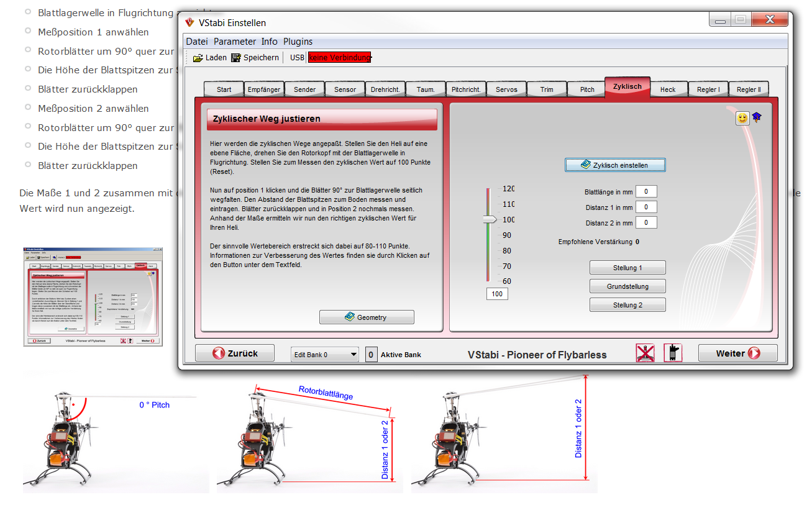Click the USB label in toolbar
The width and height of the screenshot is (812, 505).
click(298, 58)
